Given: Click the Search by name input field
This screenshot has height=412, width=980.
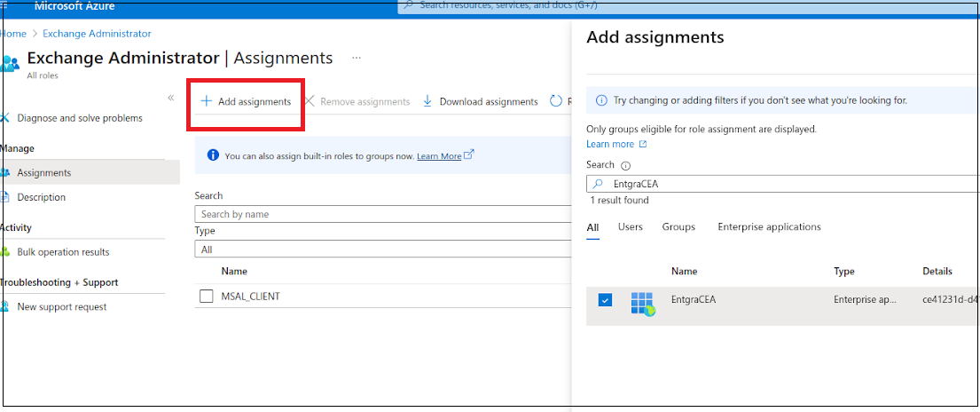Looking at the screenshot, I should coord(382,214).
